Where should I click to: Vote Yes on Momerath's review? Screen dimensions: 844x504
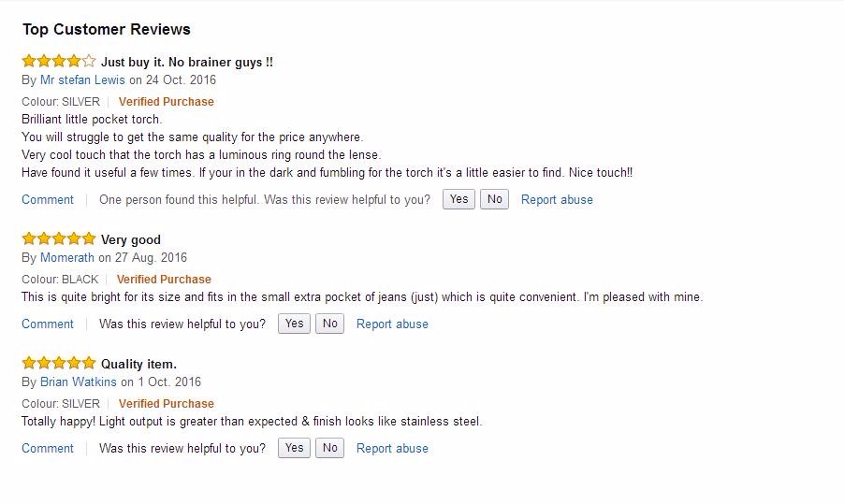tap(294, 324)
